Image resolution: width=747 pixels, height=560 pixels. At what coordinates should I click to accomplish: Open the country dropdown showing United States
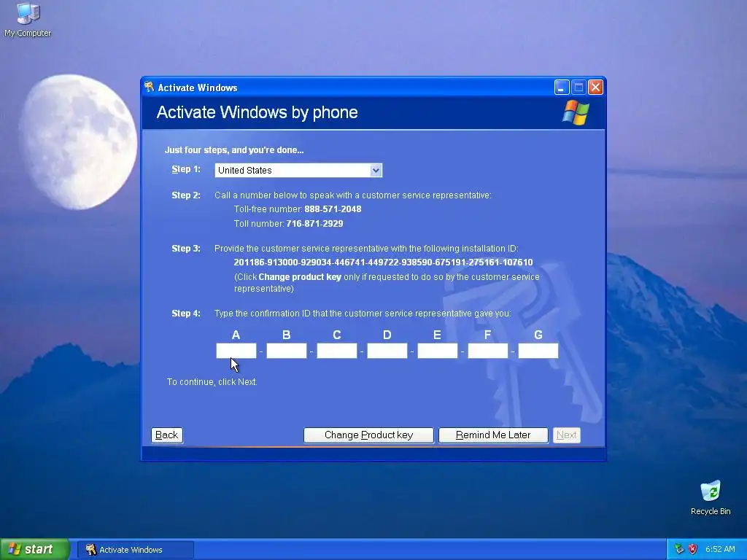298,170
